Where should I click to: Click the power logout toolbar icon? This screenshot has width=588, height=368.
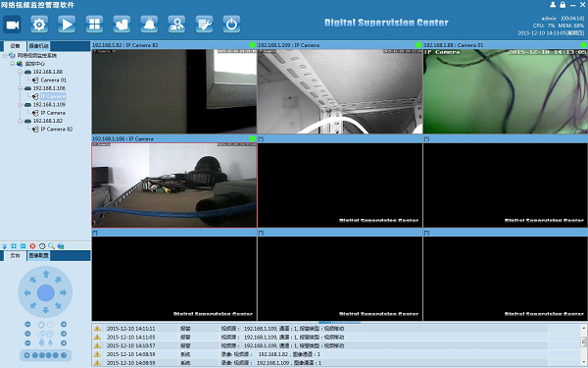pyautogui.click(x=231, y=25)
